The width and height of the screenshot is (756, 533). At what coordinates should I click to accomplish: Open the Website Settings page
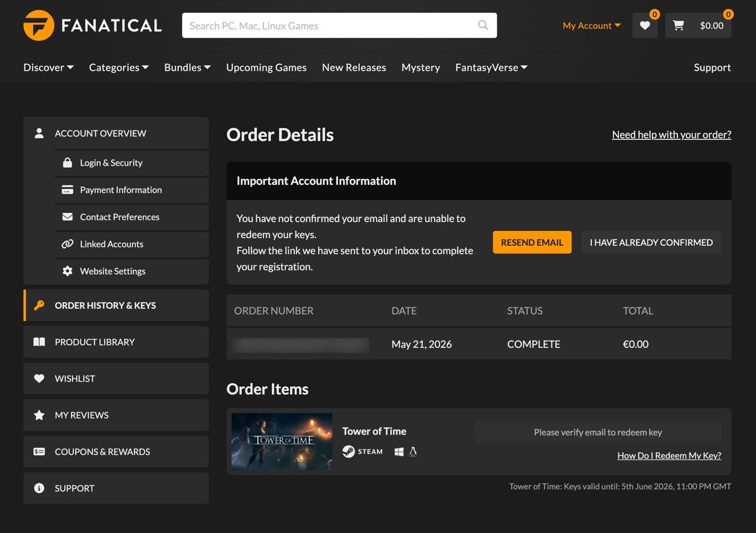pyautogui.click(x=132, y=271)
